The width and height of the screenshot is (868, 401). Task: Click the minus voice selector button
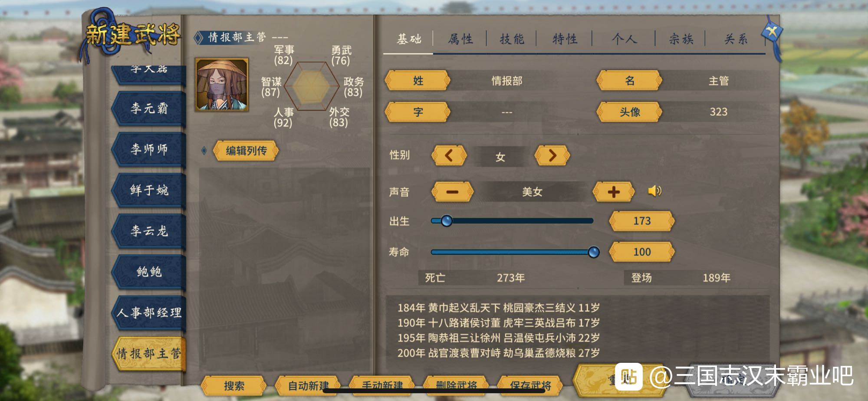tap(452, 192)
